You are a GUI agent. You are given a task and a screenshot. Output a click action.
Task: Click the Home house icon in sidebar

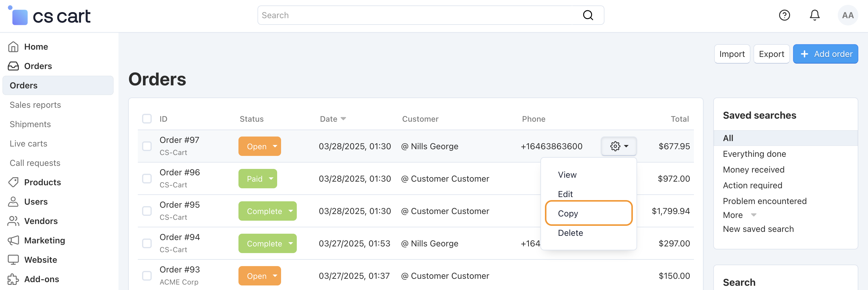13,47
